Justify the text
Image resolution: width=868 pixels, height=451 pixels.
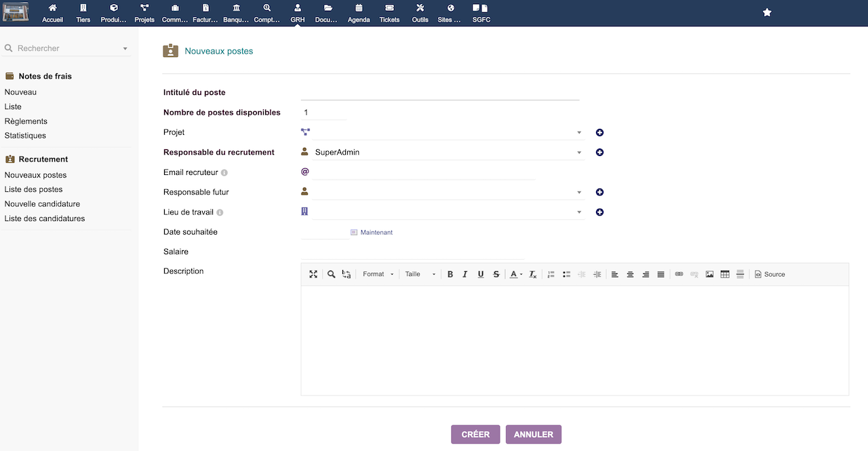pyautogui.click(x=660, y=274)
